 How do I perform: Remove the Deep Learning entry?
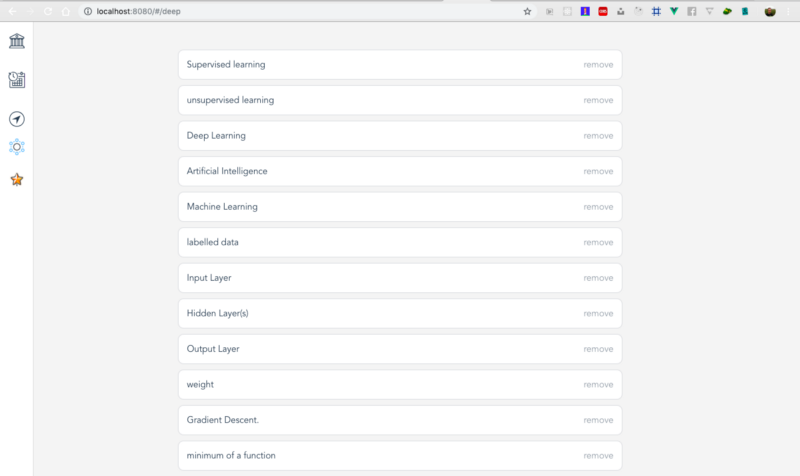(x=598, y=136)
